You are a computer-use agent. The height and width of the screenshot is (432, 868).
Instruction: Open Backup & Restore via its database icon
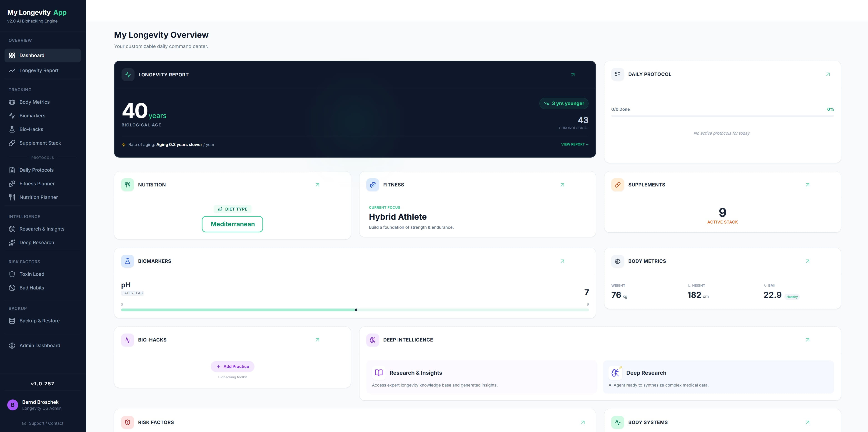12,321
